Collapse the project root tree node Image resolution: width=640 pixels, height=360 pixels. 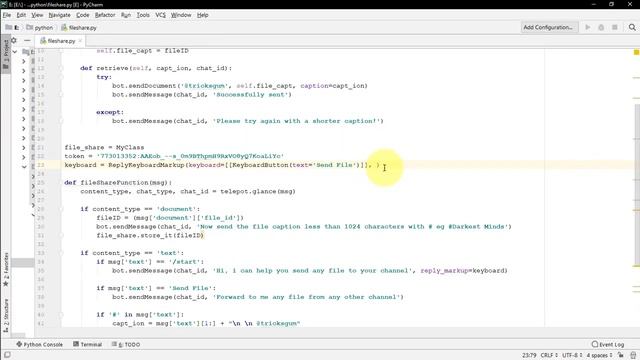click(x=15, y=52)
